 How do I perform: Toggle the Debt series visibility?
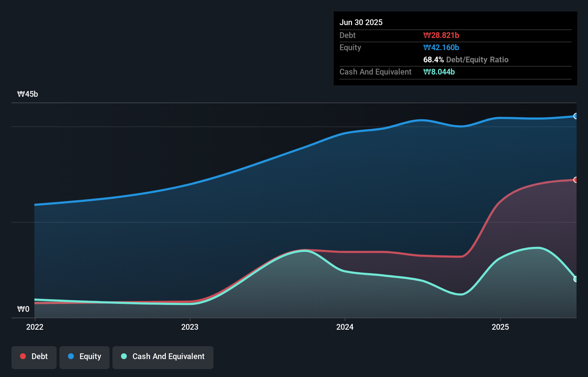pyautogui.click(x=34, y=356)
